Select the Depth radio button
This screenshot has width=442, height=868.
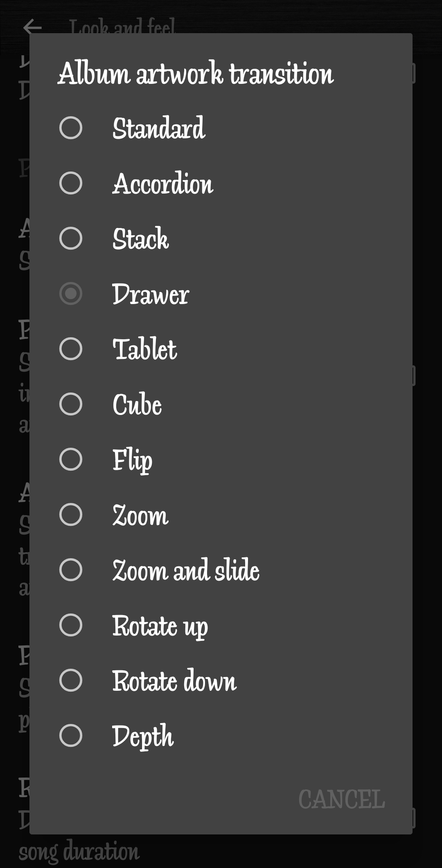pyautogui.click(x=71, y=736)
